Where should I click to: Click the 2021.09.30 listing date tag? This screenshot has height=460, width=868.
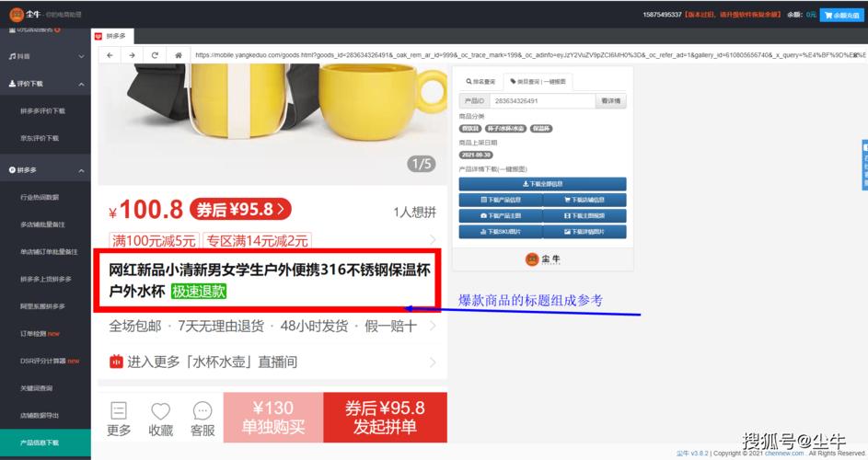[476, 155]
